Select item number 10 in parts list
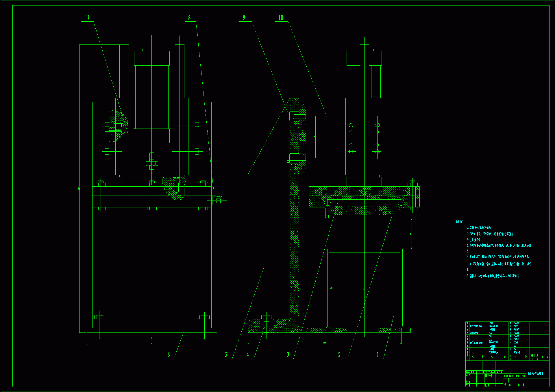 (467, 323)
